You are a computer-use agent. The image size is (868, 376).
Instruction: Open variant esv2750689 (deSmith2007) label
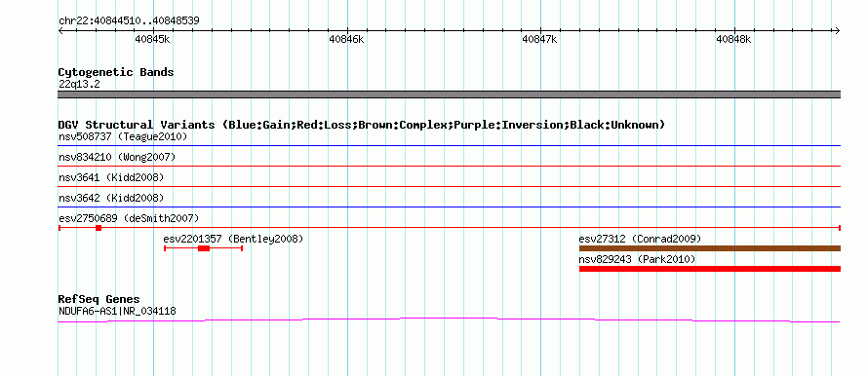point(129,218)
